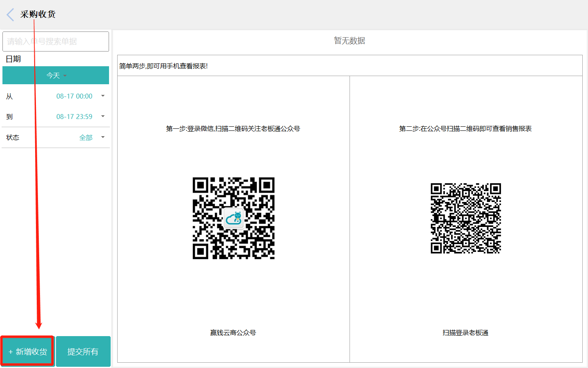Click the 扫描登录老板通 QR code

466,218
